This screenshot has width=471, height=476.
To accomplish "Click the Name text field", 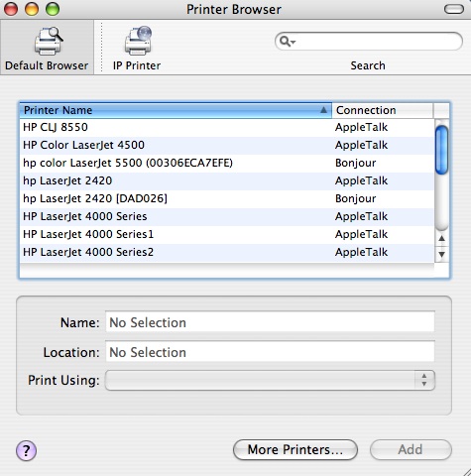I will pyautogui.click(x=270, y=321).
